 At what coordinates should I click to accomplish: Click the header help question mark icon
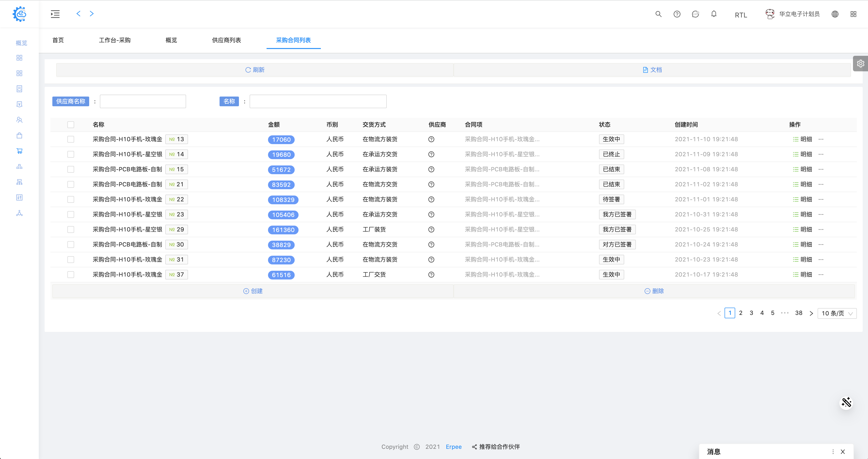pyautogui.click(x=677, y=14)
